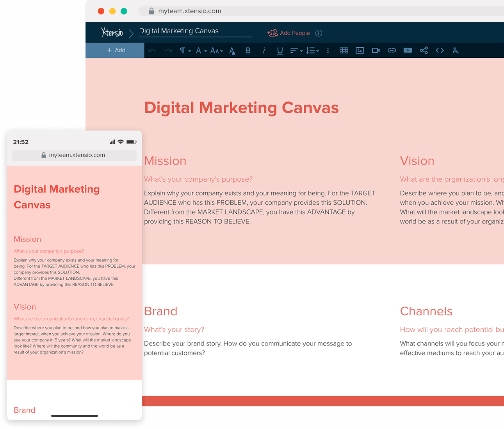Open the text color tool
This screenshot has height=429, width=504.
pos(232,50)
